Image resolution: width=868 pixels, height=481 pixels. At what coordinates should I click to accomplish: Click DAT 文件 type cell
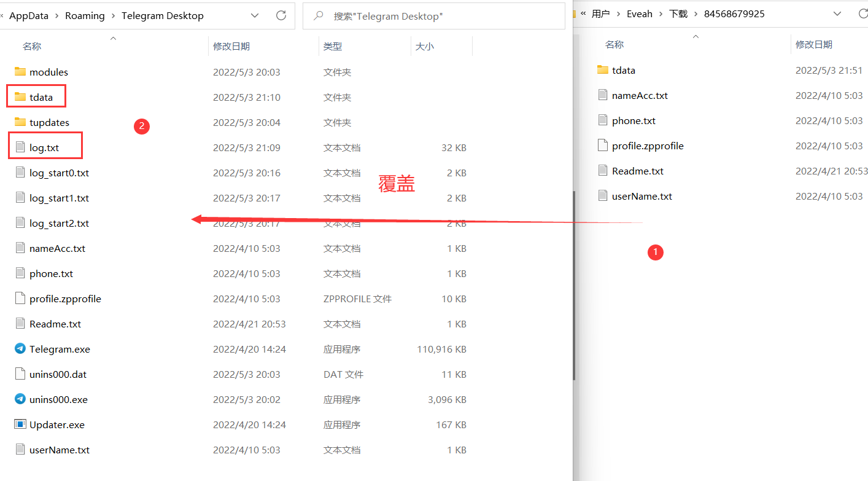click(343, 374)
